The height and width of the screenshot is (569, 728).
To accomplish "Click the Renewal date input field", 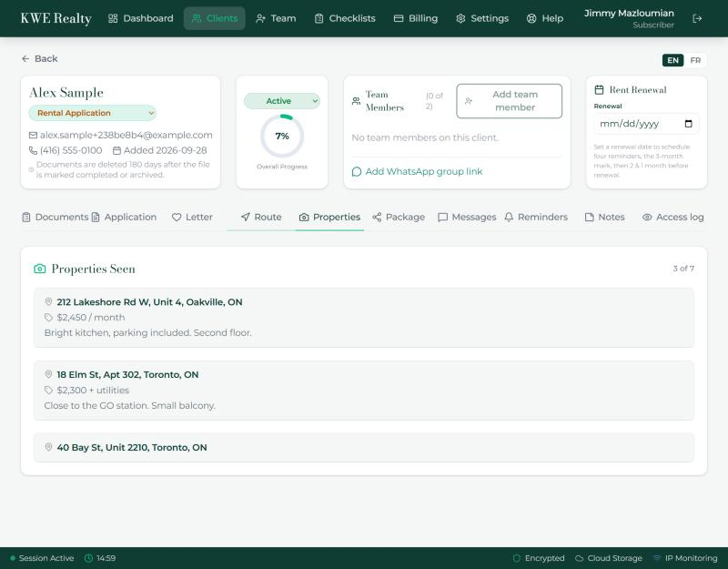I will pos(646,124).
